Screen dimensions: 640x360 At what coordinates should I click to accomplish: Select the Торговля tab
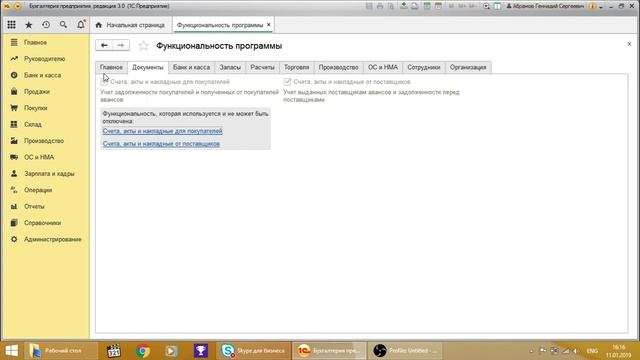tap(296, 67)
